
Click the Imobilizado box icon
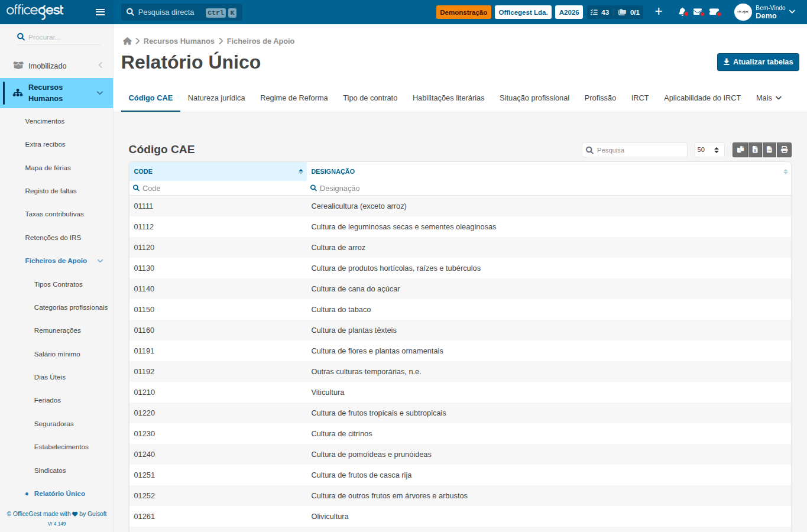pyautogui.click(x=18, y=66)
